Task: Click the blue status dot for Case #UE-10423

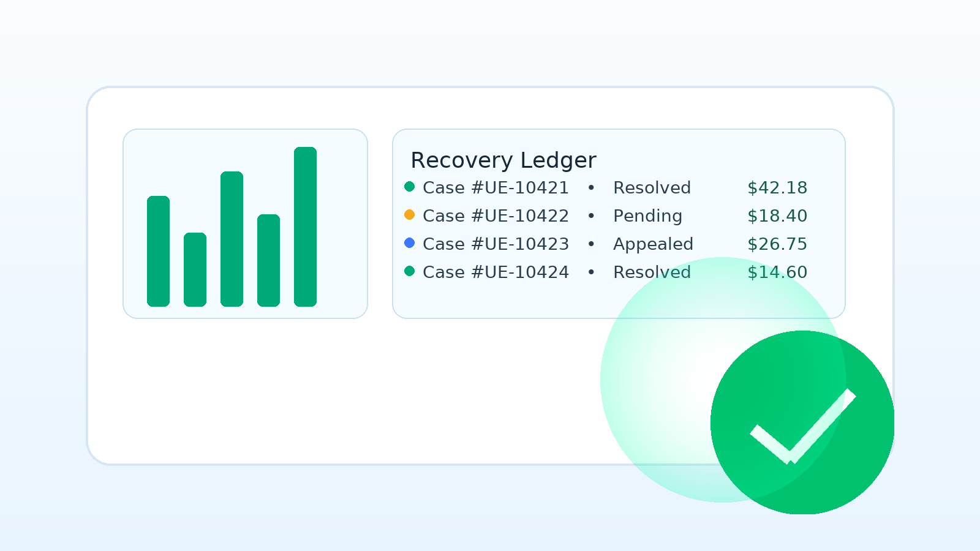Action: pos(410,243)
